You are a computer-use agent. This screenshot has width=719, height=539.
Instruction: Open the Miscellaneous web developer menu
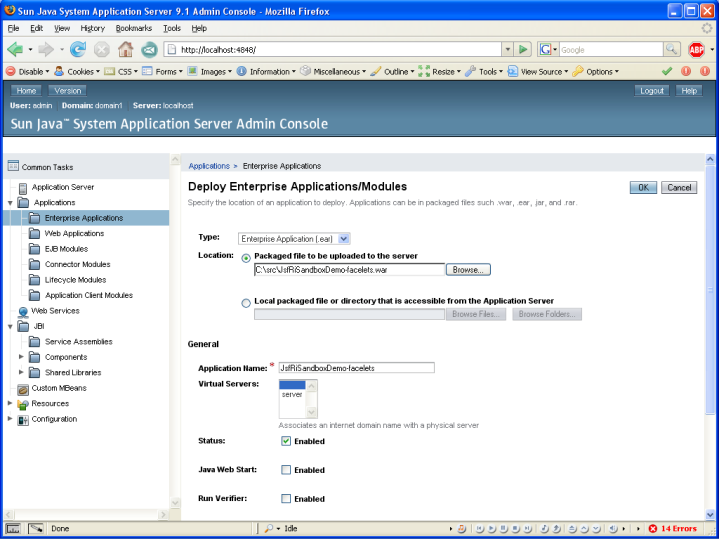[333, 72]
